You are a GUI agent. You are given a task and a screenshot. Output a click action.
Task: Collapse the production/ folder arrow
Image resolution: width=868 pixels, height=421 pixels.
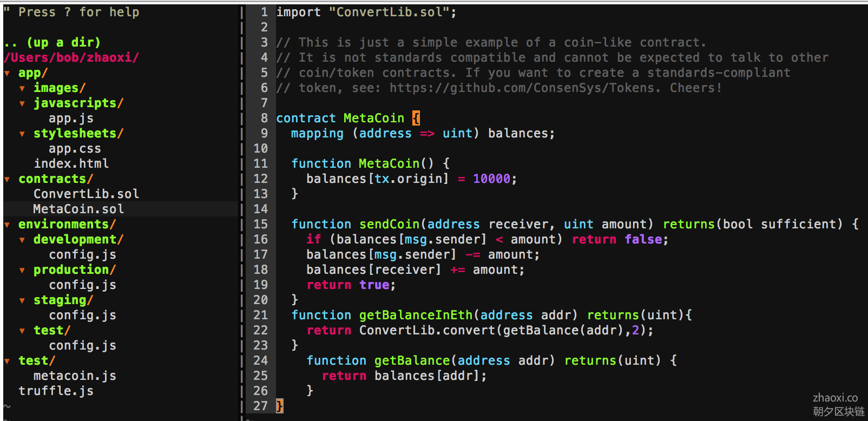click(22, 270)
